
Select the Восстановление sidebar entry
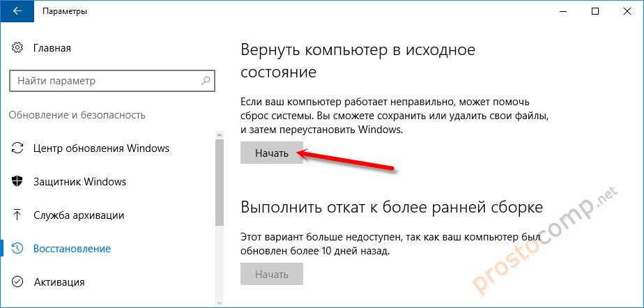pyautogui.click(x=72, y=249)
